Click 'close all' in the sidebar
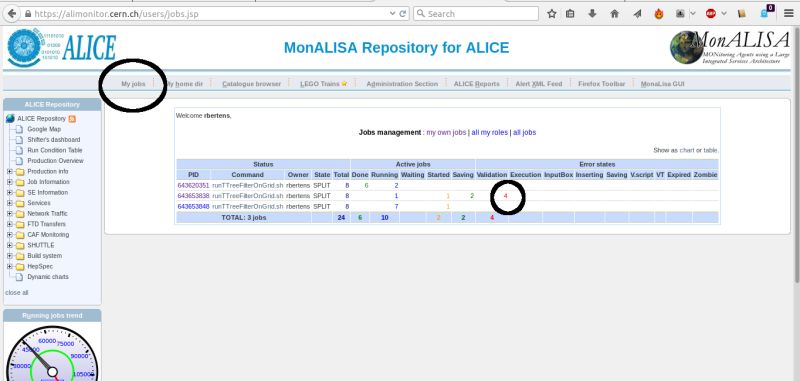This screenshot has height=381, width=800. coord(17,293)
